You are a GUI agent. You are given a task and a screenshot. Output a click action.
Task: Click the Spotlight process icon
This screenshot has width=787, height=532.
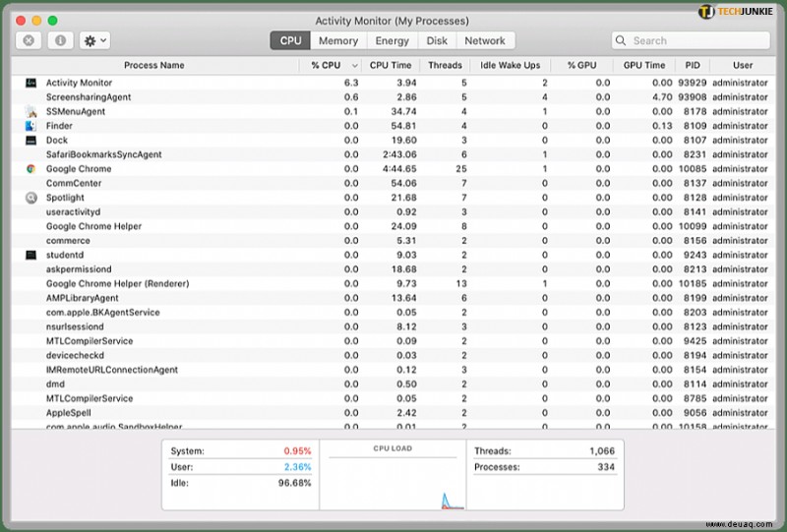pyautogui.click(x=31, y=198)
